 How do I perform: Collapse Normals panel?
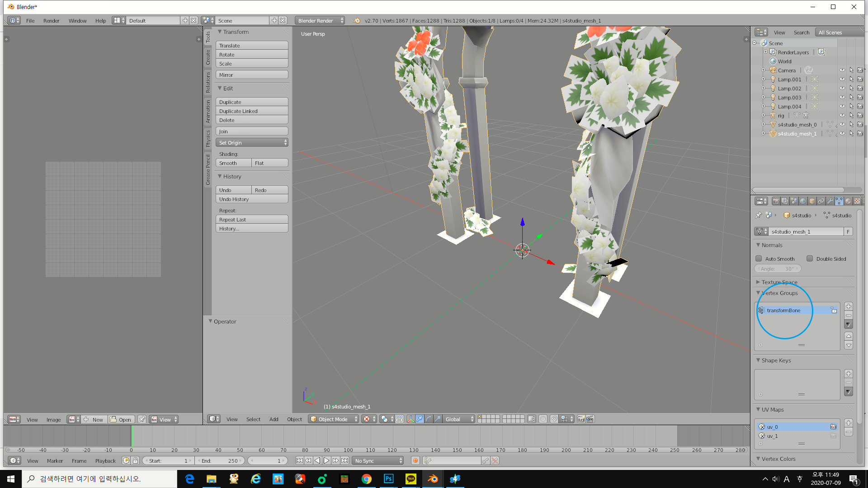pyautogui.click(x=758, y=245)
